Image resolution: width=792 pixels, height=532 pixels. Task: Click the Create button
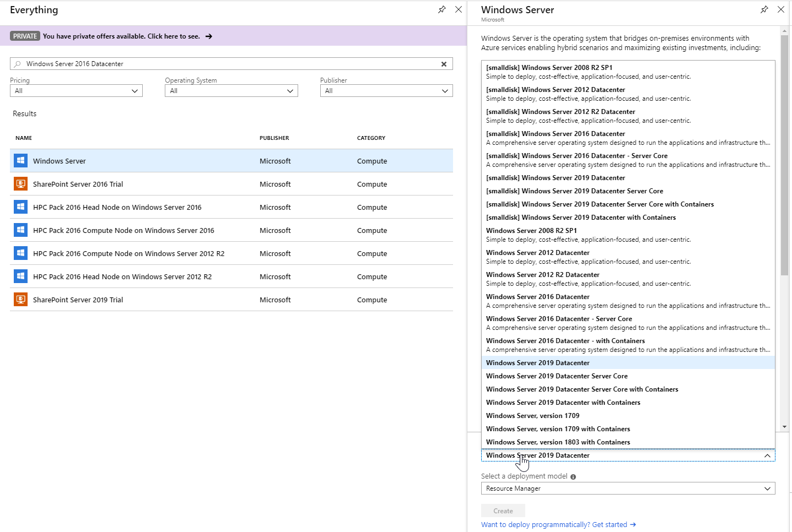pos(502,511)
